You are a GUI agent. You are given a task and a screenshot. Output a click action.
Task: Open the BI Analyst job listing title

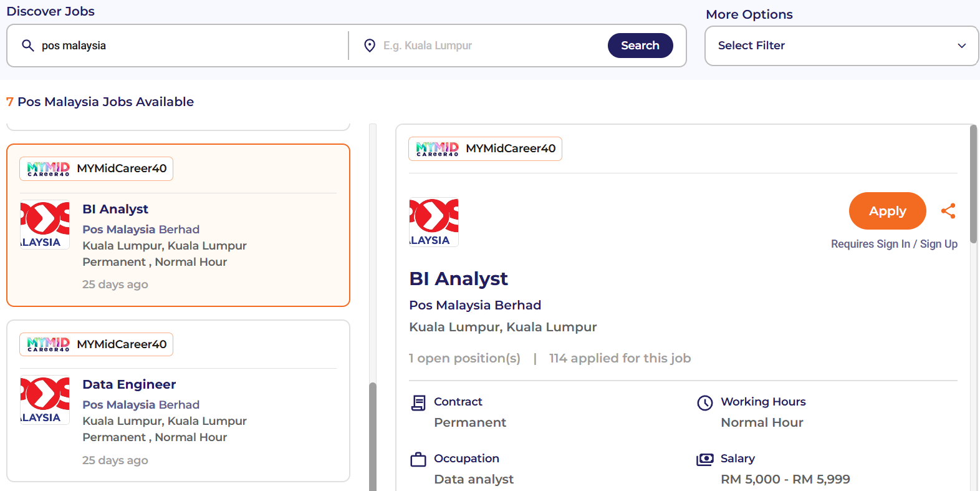[115, 209]
